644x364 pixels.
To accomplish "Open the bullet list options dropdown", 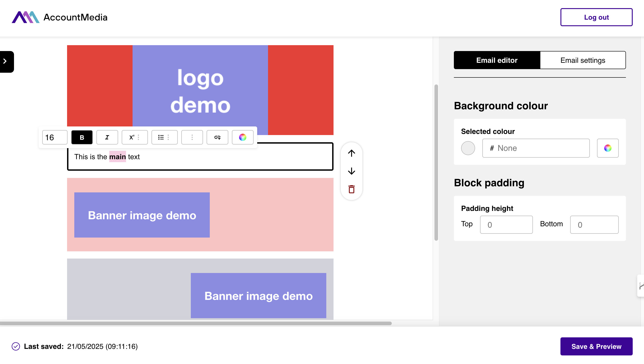I will [x=164, y=137].
